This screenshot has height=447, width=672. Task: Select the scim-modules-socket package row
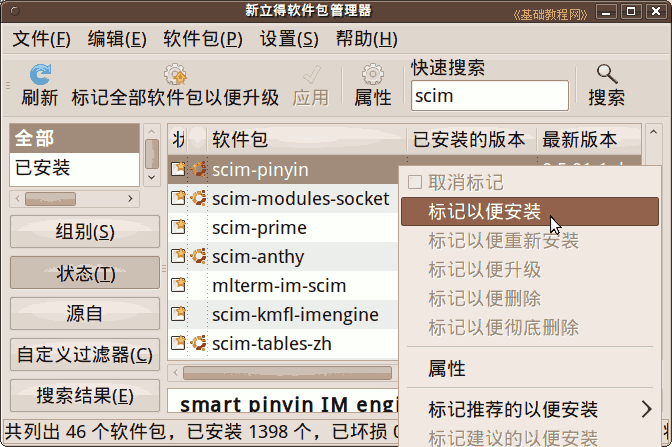coord(283,198)
